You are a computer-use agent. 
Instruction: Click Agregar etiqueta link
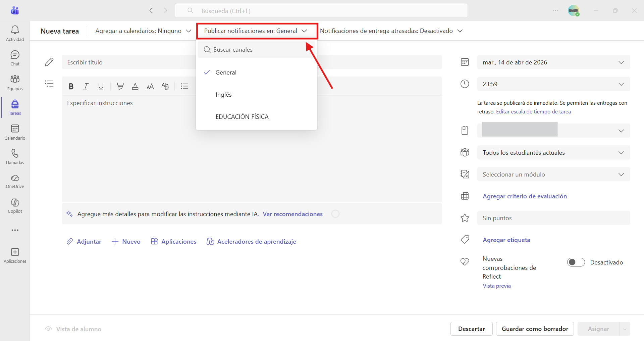[506, 240]
